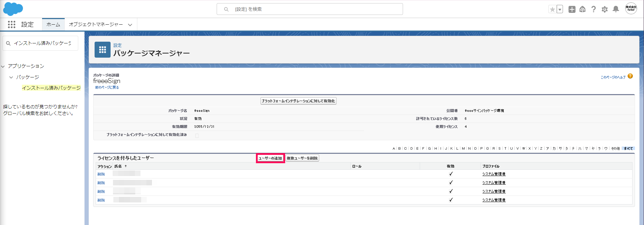Click the used licenses value 4

[x=466, y=127]
